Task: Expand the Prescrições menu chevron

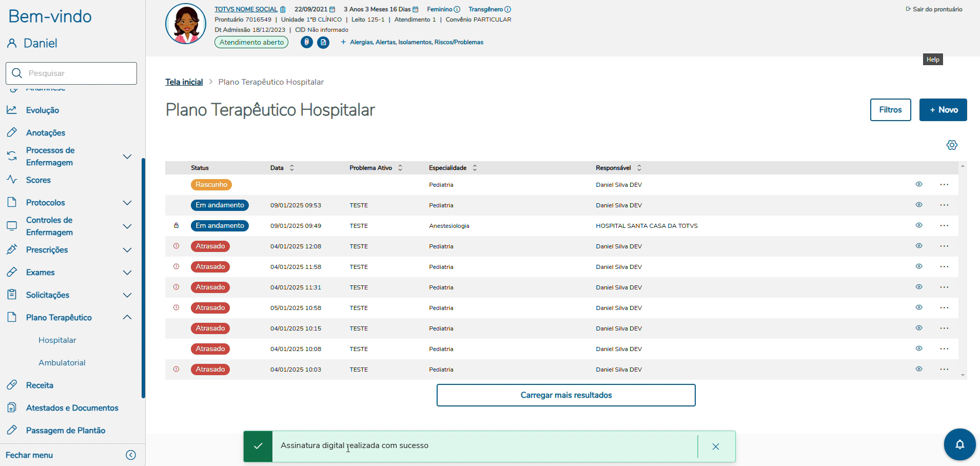Action: coord(127,250)
